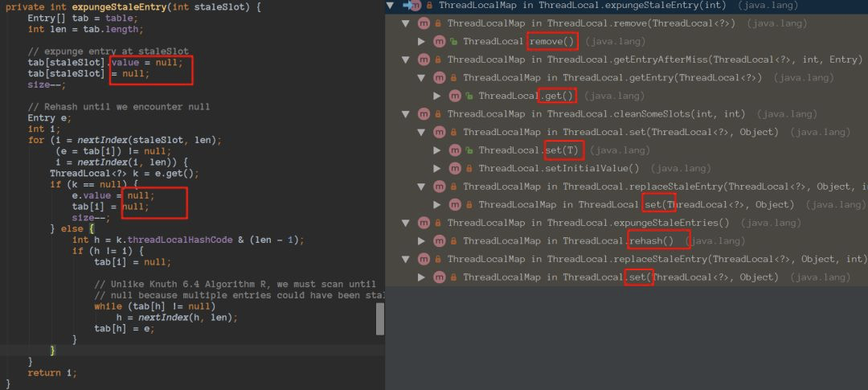
Task: Collapse the getEntry(ThreadLocal<?>) node
Action: 422,78
